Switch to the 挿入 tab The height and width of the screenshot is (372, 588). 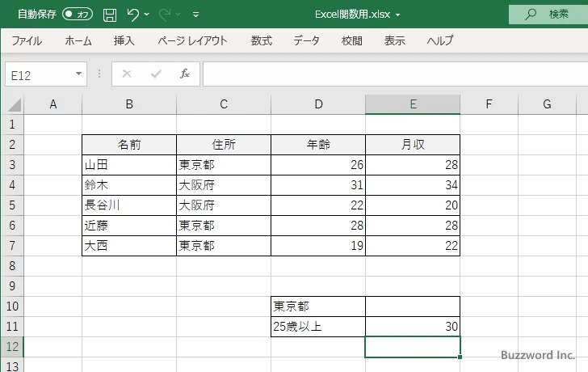[x=124, y=40]
